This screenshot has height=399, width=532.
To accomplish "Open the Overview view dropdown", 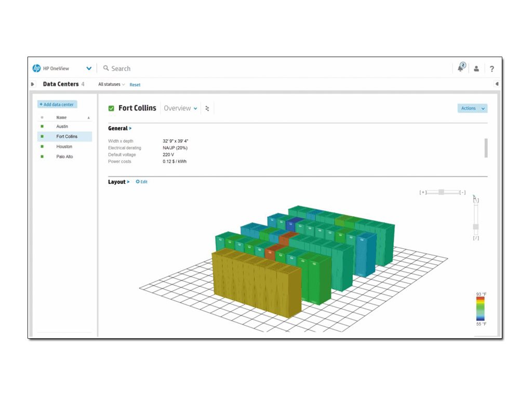I will click(180, 108).
